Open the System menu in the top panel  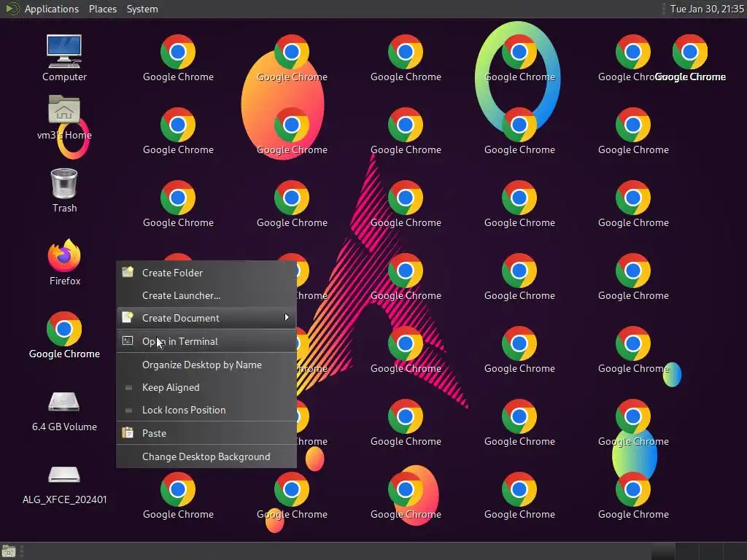[142, 9]
